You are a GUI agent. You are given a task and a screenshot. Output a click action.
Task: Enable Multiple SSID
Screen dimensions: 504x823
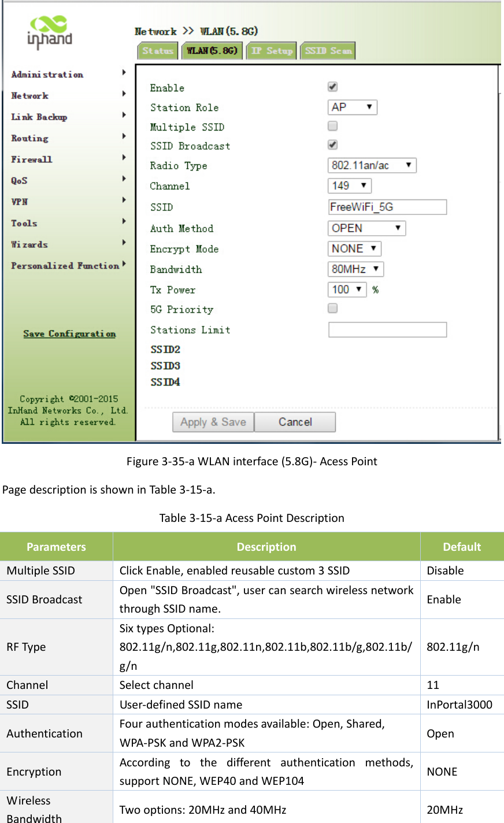pos(332,125)
